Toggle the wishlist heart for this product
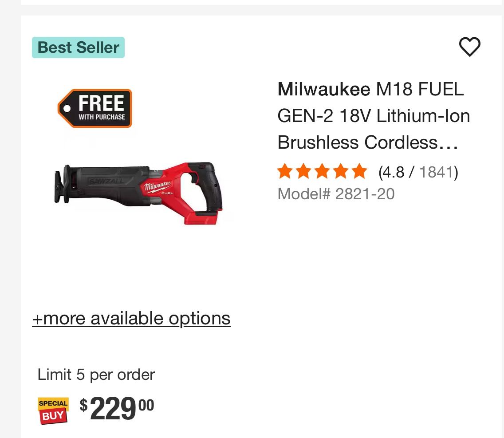The height and width of the screenshot is (438, 504). click(470, 46)
